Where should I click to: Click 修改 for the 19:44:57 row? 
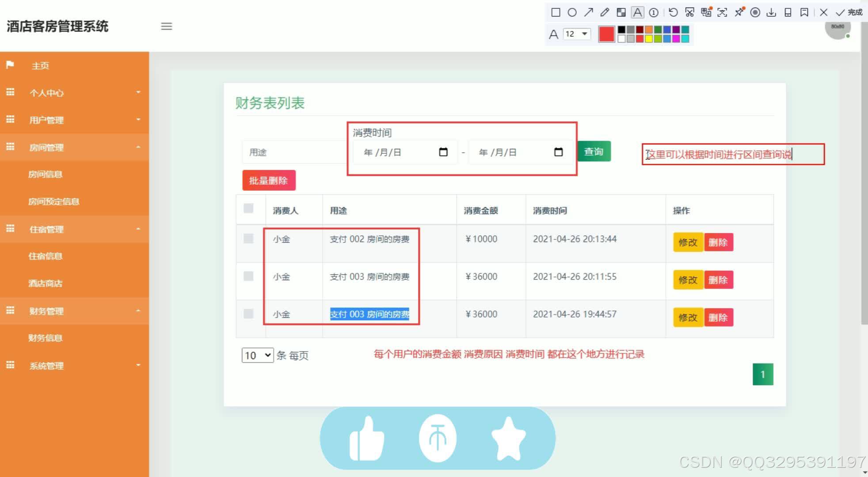[x=688, y=317]
